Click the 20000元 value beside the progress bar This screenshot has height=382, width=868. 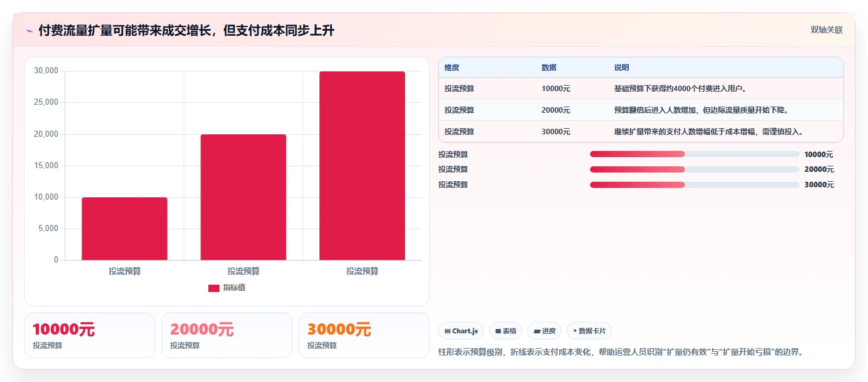819,169
